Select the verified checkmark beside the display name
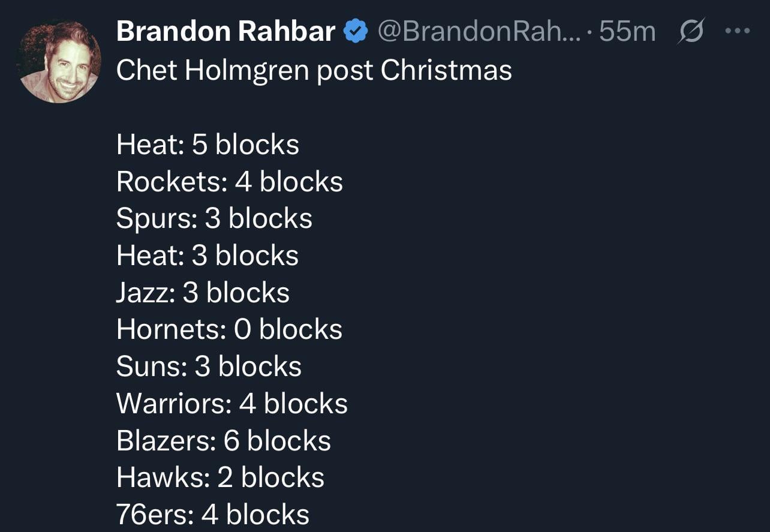Screen dimensions: 770x532 click(356, 30)
